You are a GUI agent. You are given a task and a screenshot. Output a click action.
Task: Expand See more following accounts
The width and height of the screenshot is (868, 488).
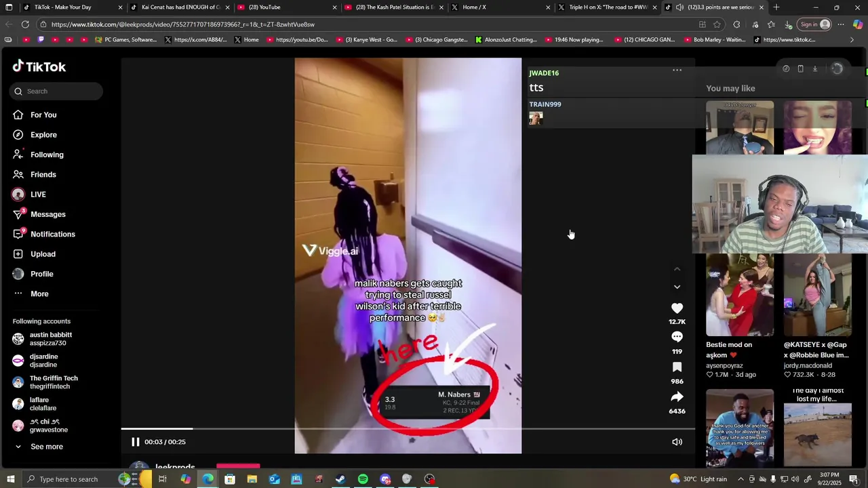click(46, 447)
